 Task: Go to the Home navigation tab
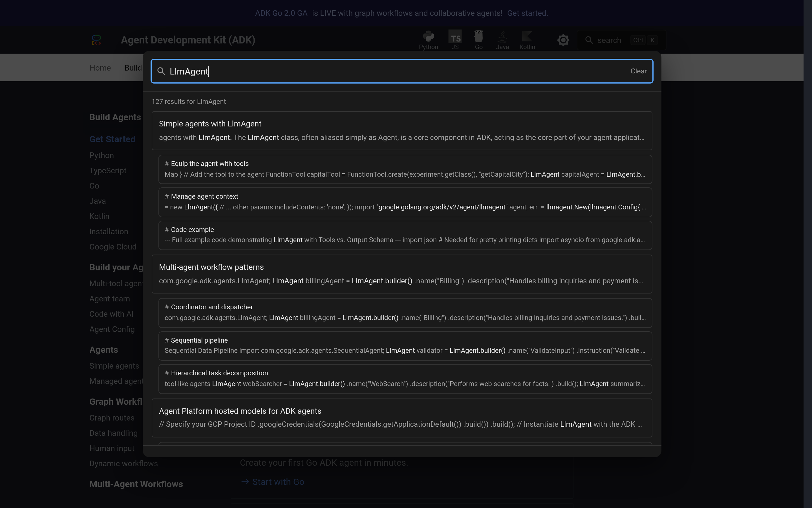point(100,68)
